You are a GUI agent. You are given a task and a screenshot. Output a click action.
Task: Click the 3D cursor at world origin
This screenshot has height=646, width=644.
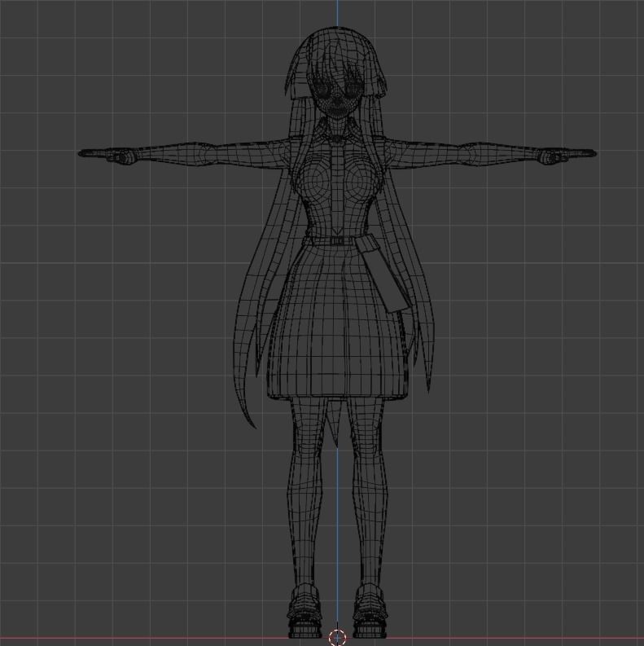pos(338,636)
